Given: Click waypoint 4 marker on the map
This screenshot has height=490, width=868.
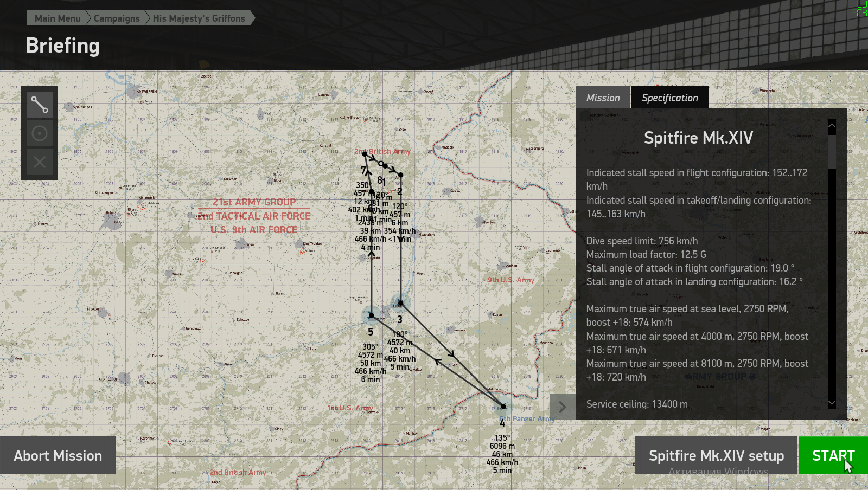Looking at the screenshot, I should pos(503,406).
